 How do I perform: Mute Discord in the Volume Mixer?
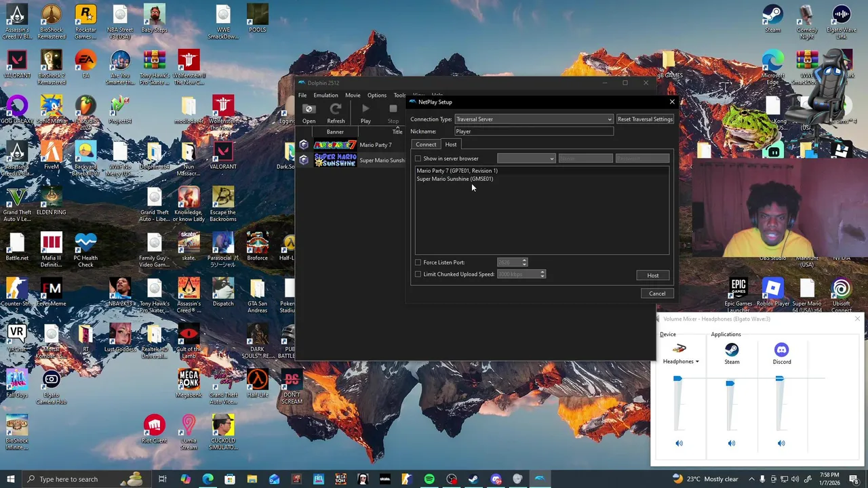coord(781,443)
